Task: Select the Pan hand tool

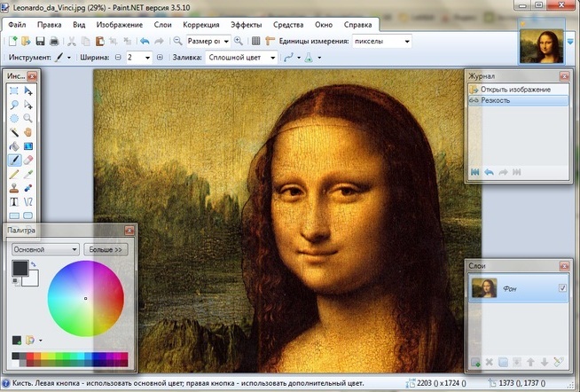Action: tap(28, 132)
